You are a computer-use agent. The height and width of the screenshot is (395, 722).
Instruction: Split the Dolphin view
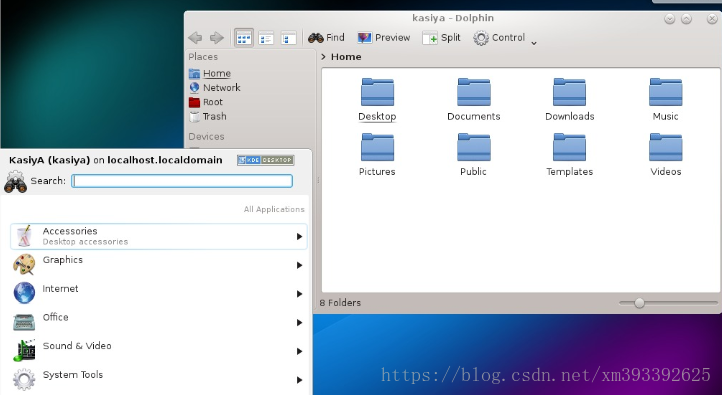[441, 38]
